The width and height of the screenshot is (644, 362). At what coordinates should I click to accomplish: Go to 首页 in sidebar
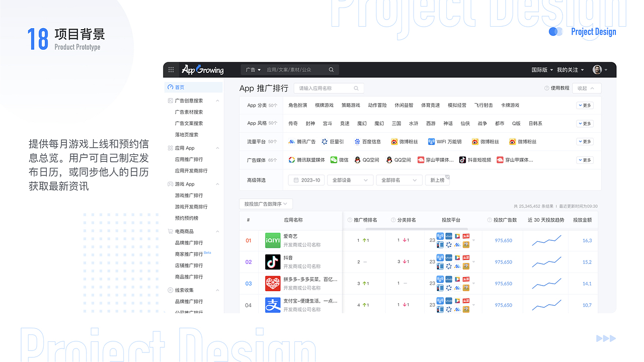194,87
